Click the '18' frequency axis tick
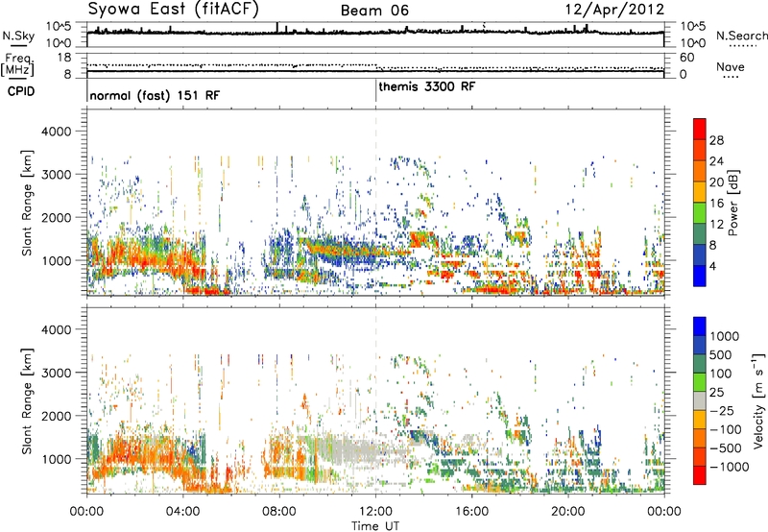The height and width of the screenshot is (532, 768). pos(64,58)
